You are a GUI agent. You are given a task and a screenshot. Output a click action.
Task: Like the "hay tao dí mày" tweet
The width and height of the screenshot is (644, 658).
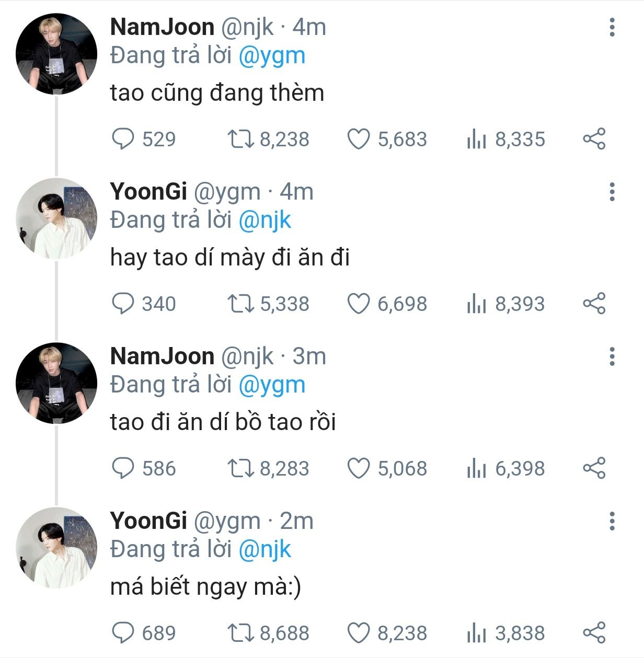[359, 304]
